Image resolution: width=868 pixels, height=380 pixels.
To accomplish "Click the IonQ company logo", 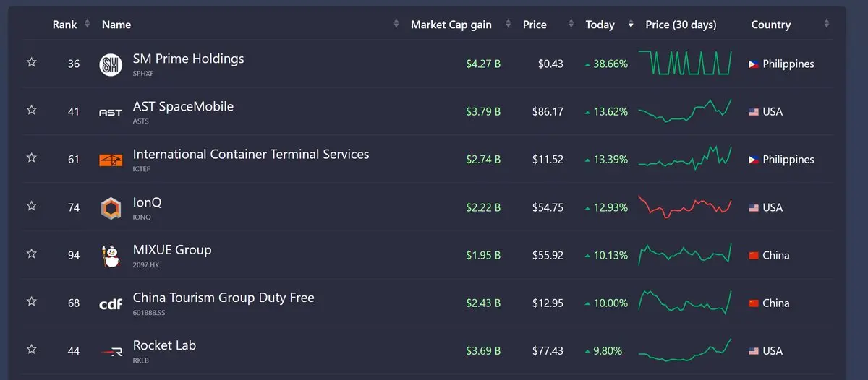I will tap(111, 208).
